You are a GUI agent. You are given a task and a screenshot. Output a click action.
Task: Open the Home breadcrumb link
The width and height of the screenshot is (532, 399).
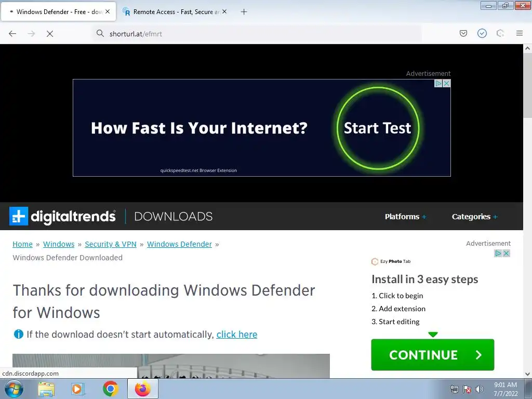(22, 244)
